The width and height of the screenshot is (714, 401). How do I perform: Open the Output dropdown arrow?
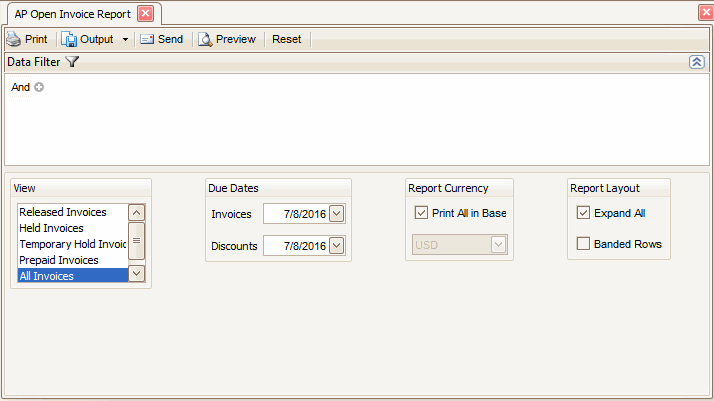[x=125, y=40]
